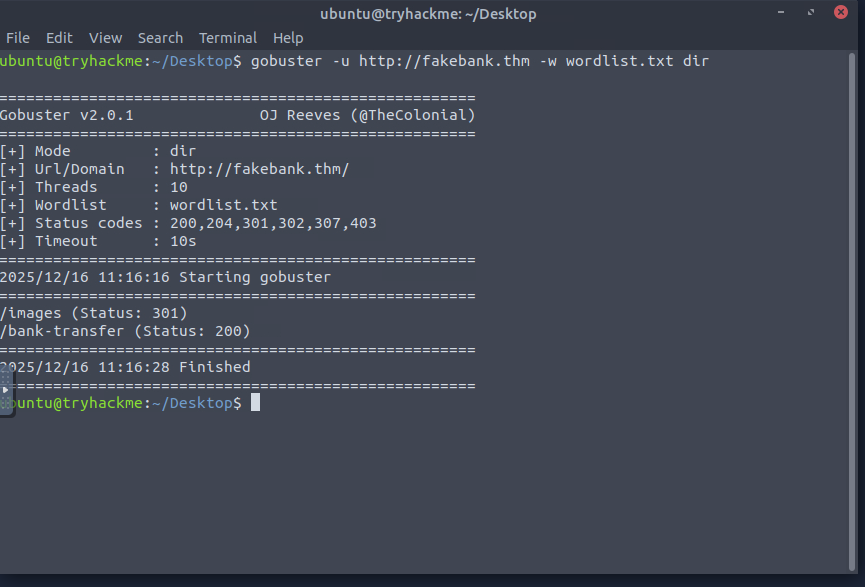Viewport: 865px width, 587px height.
Task: Open the View menu
Action: (105, 38)
